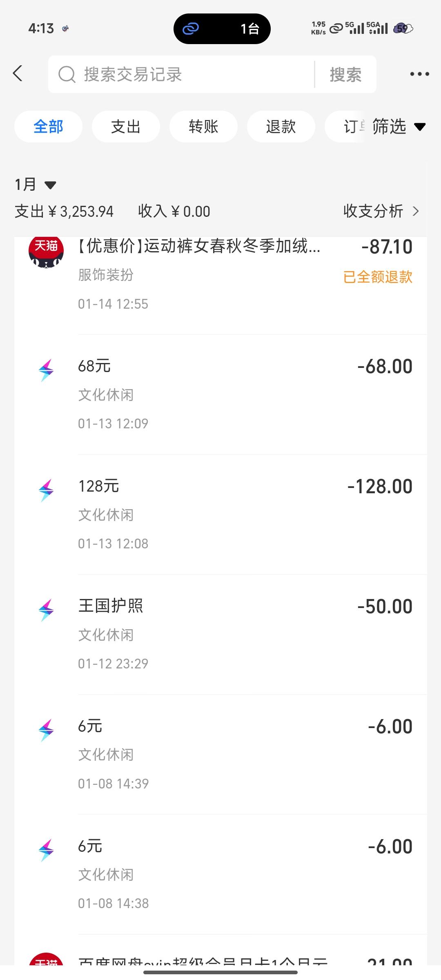This screenshot has width=441, height=980.
Task: Tap the Tmall logo on sweatpants order
Action: coord(46,252)
